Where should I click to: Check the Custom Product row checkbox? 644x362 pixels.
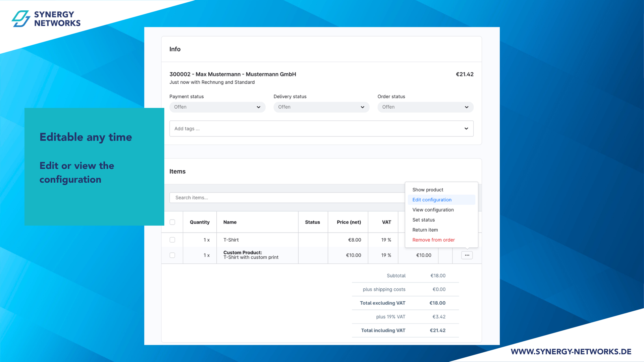pos(172,255)
